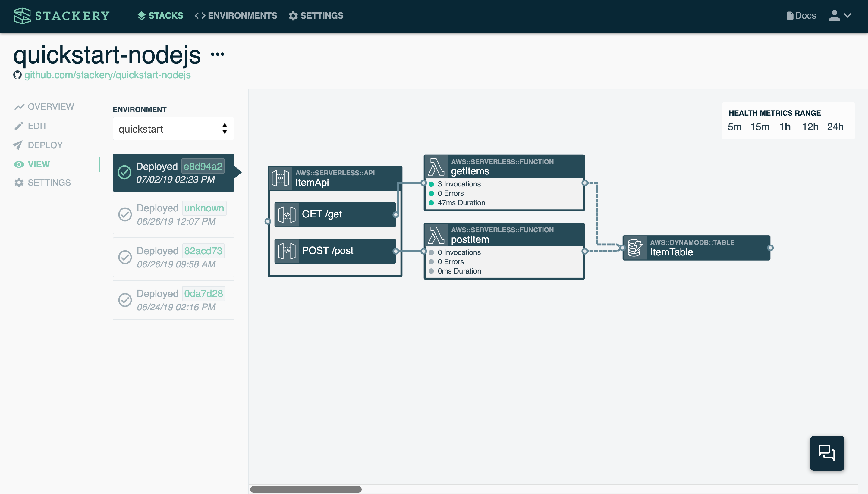868x494 pixels.
Task: Toggle the 24h health metrics range
Action: pyautogui.click(x=836, y=127)
